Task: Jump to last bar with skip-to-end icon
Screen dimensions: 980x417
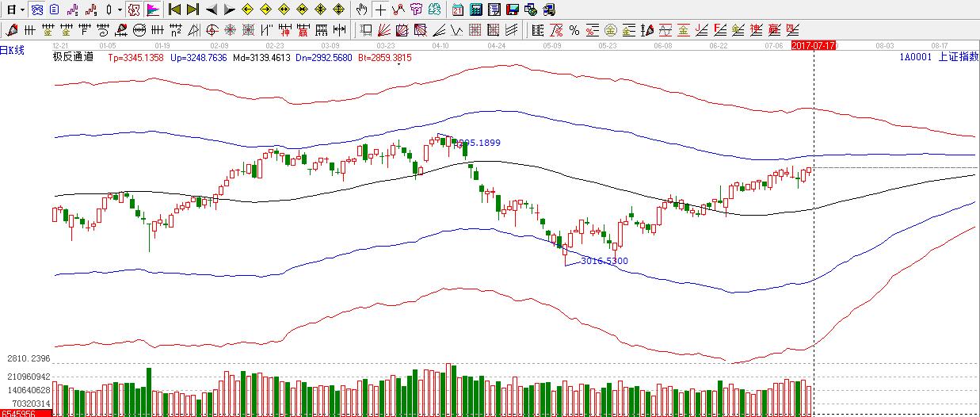Action: 193,10
